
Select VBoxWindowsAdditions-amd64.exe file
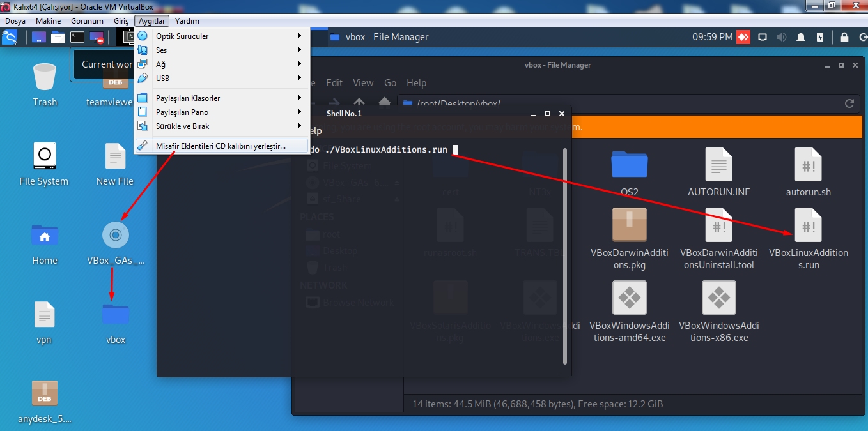pos(630,311)
